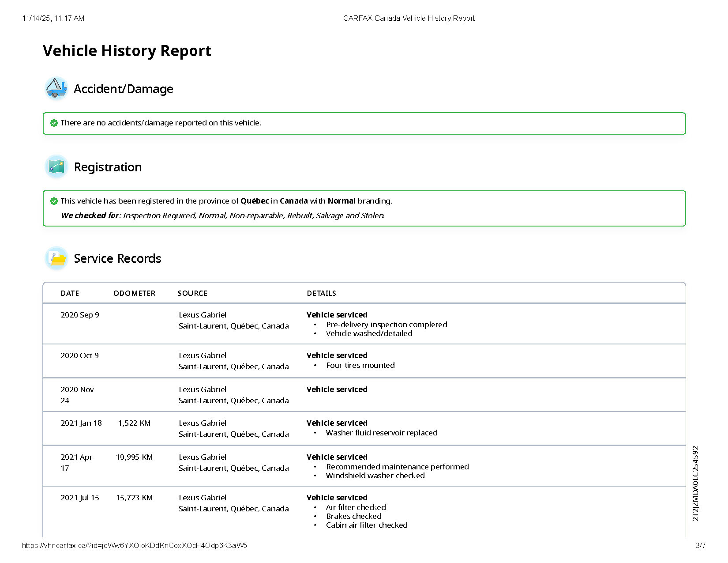Click Lexus Gabriel source for 2020 Nov 24

[203, 389]
